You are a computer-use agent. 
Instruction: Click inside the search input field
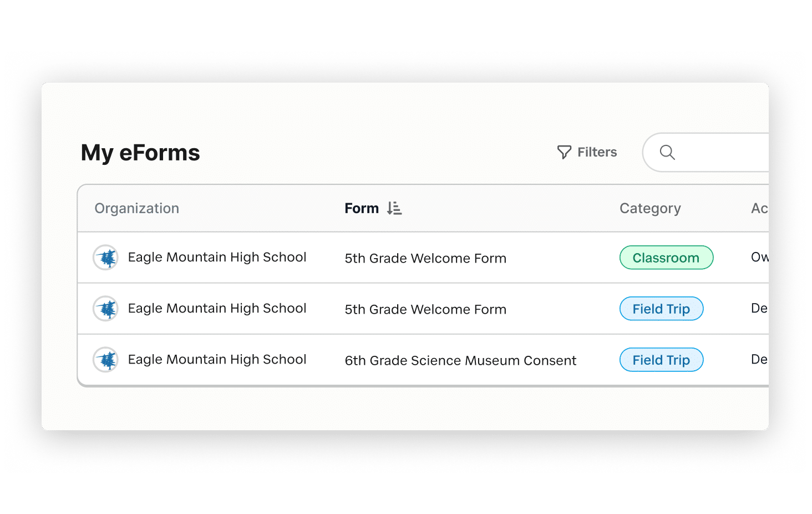click(715, 152)
